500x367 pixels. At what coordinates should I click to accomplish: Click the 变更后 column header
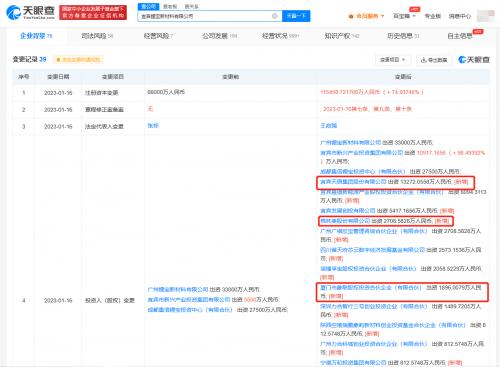tap(403, 77)
